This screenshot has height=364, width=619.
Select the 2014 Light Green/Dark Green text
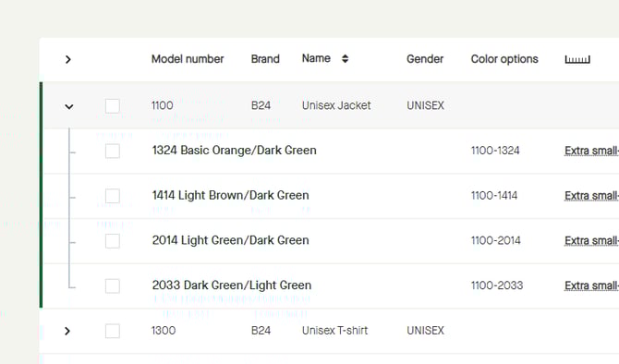click(x=231, y=240)
